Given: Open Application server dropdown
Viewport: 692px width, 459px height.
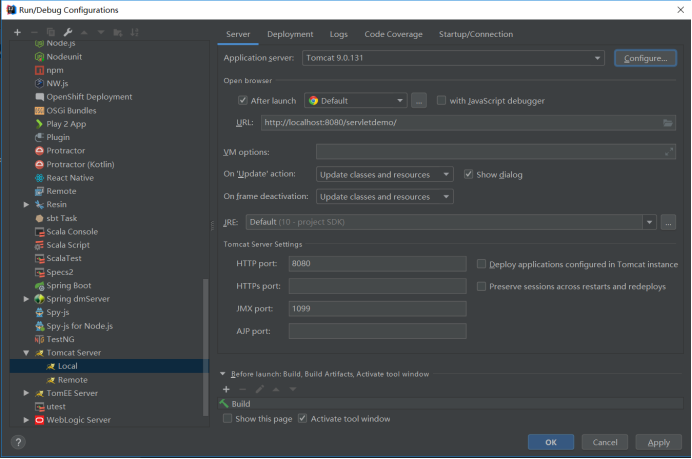Looking at the screenshot, I should (453, 58).
